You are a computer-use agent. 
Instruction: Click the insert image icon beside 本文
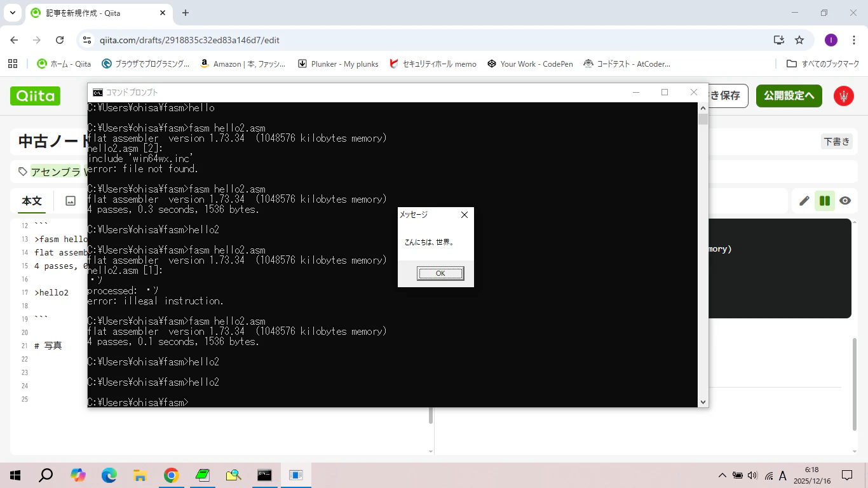(x=71, y=201)
